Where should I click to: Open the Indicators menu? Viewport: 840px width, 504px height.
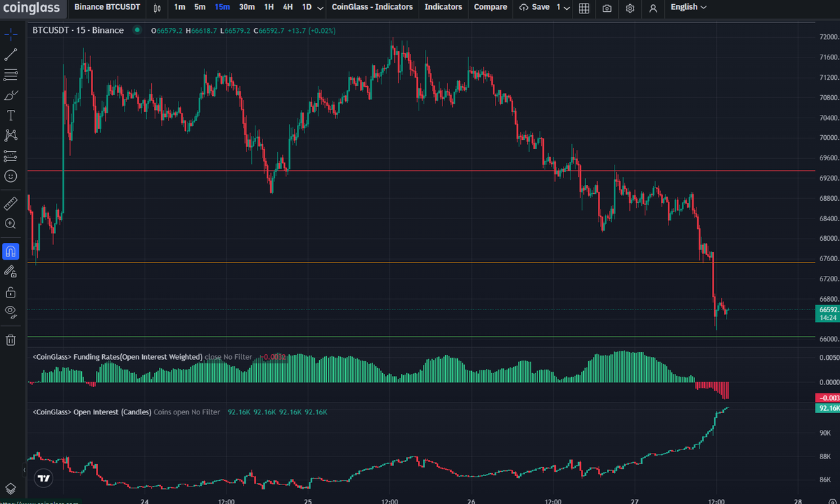click(x=443, y=7)
